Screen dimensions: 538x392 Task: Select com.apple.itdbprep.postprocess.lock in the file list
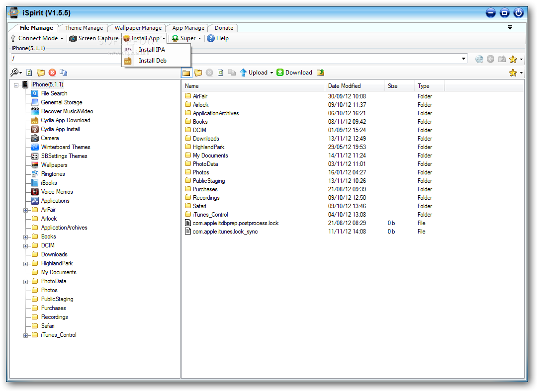(x=235, y=223)
